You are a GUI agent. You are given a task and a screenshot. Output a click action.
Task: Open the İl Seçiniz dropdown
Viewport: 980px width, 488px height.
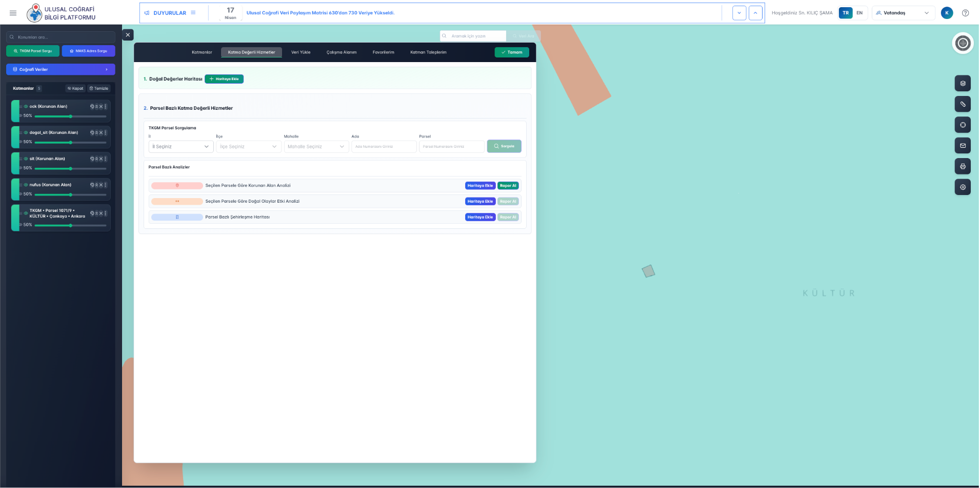(181, 147)
